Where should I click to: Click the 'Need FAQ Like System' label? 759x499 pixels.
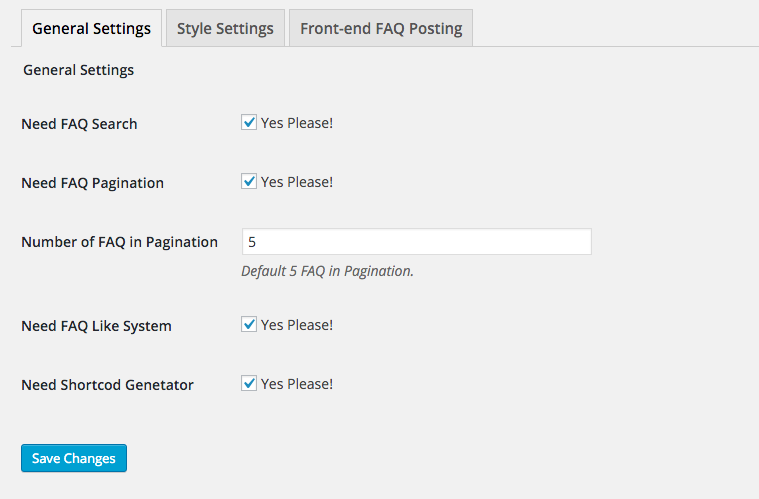pos(96,326)
